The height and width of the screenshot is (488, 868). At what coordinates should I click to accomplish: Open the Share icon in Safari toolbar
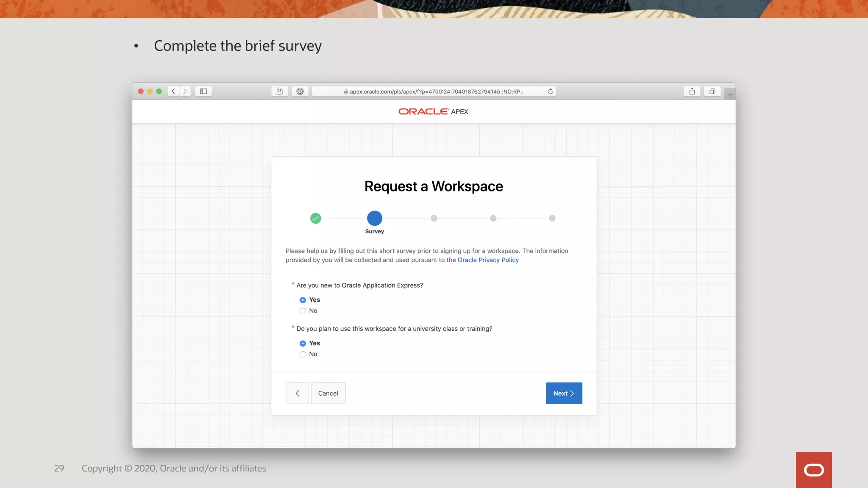tap(692, 91)
